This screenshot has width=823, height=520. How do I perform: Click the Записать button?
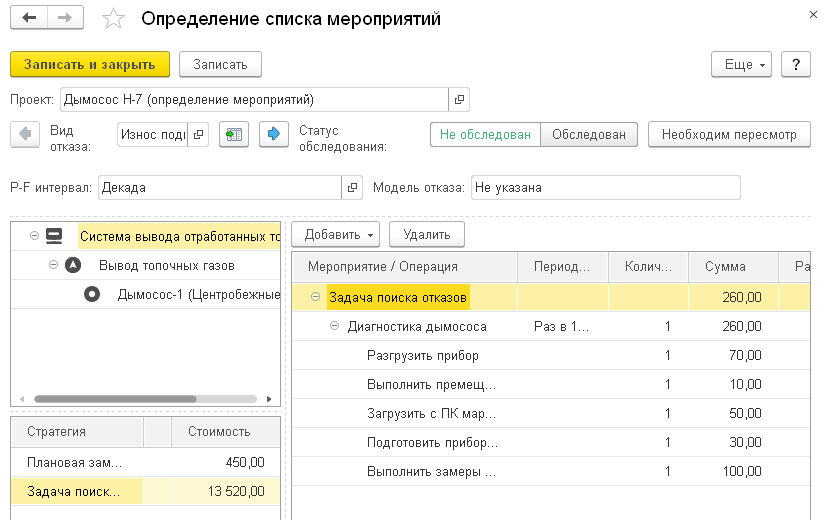[220, 65]
